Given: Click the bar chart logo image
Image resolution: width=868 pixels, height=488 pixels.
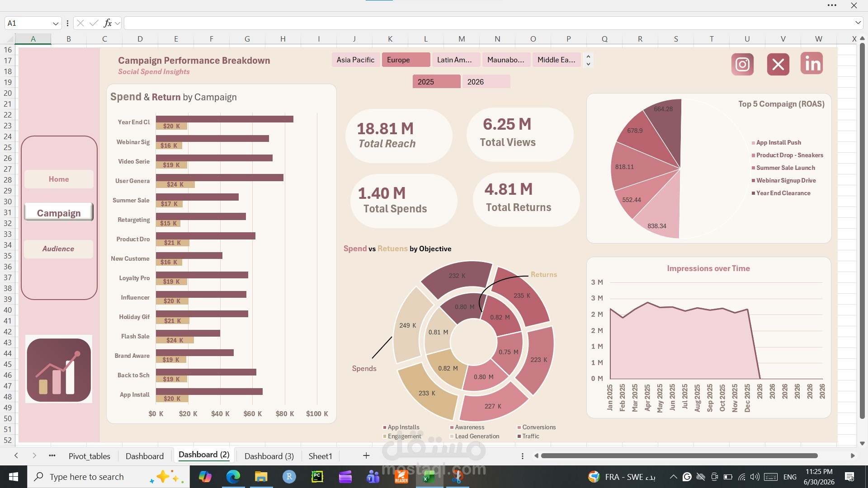Looking at the screenshot, I should tap(59, 369).
